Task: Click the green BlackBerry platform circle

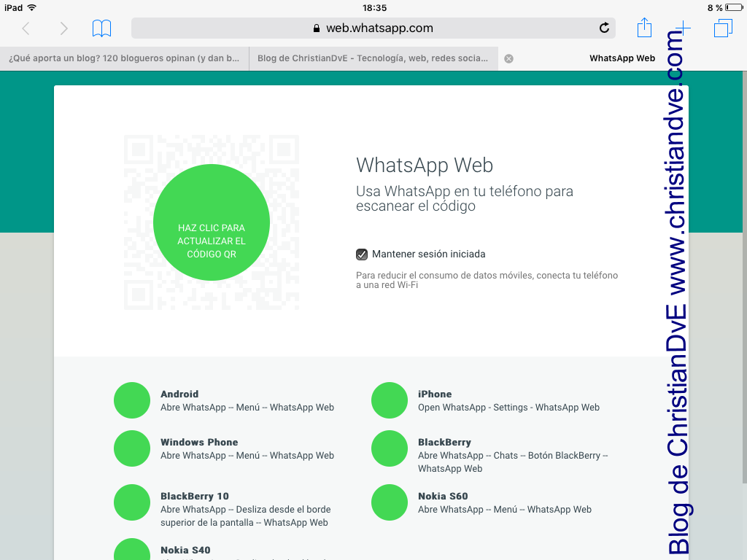Action: 390,448
